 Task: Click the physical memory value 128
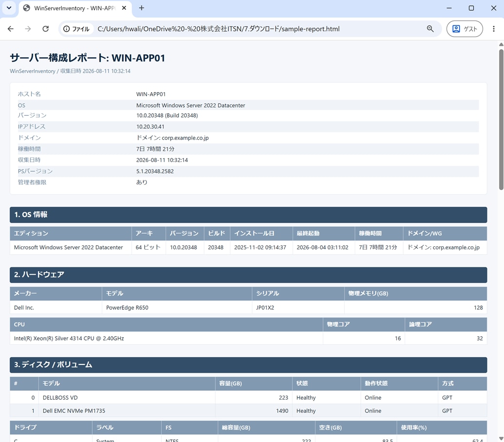[478, 307]
